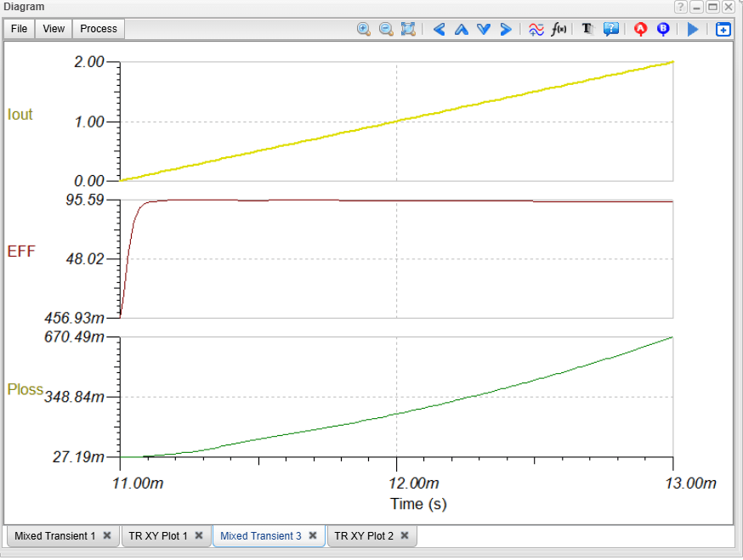Open the View menu

coord(54,29)
